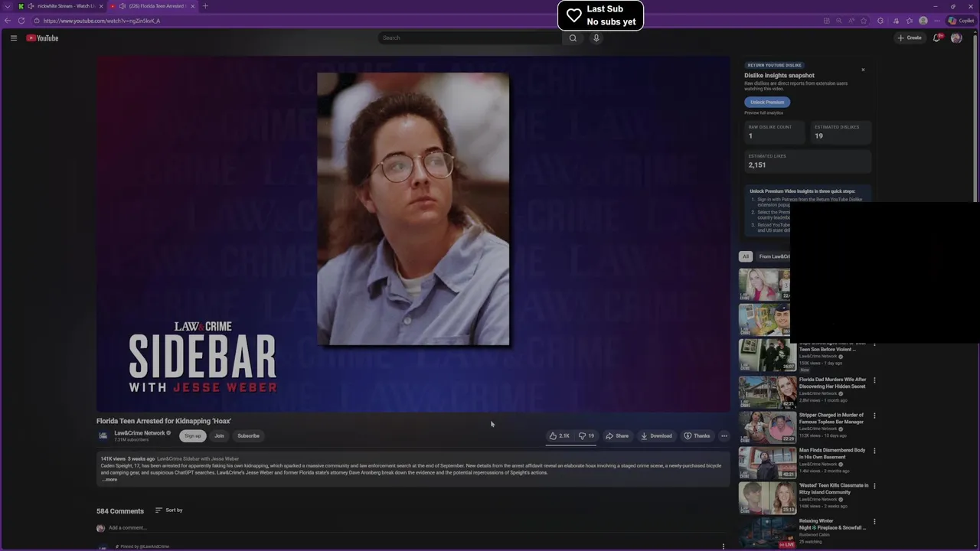Screen dimensions: 980x551
Task: Share the video
Action: click(x=617, y=435)
